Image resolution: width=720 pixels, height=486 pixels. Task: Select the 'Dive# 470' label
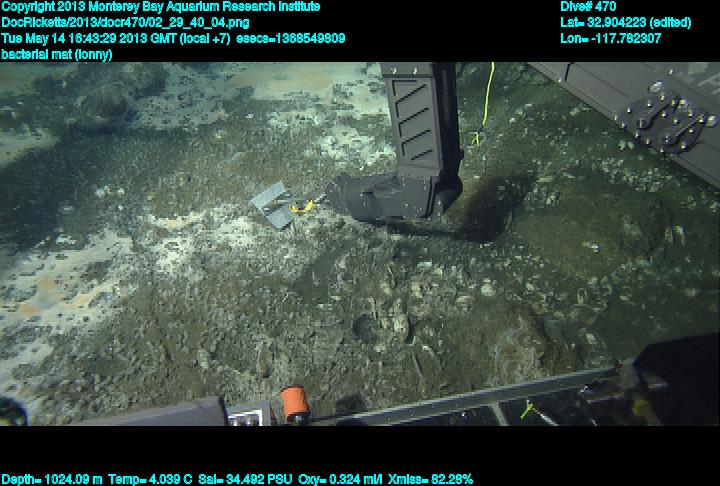tap(588, 6)
